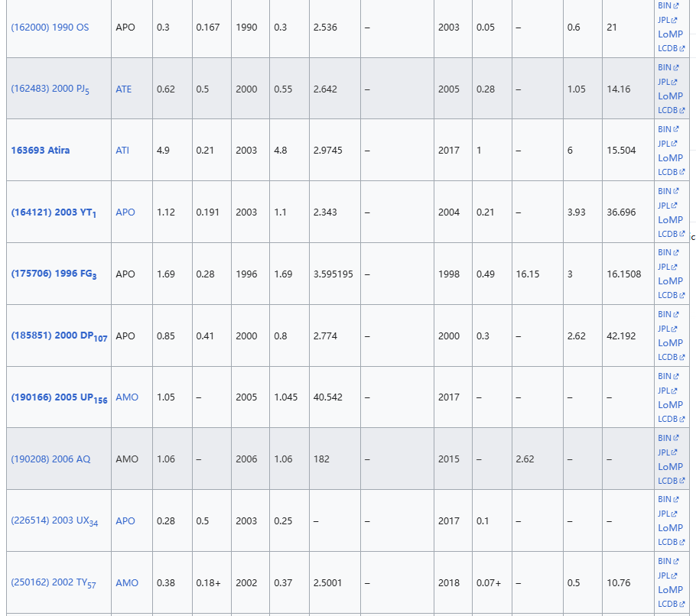Click the ATE orbit class link
Screen dimensions: 696x616
pos(124,89)
